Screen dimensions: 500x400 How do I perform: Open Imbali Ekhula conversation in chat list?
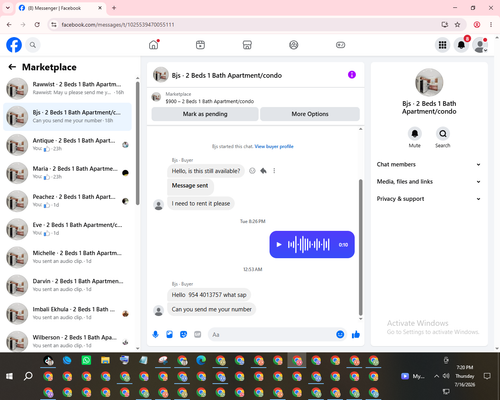click(68, 313)
